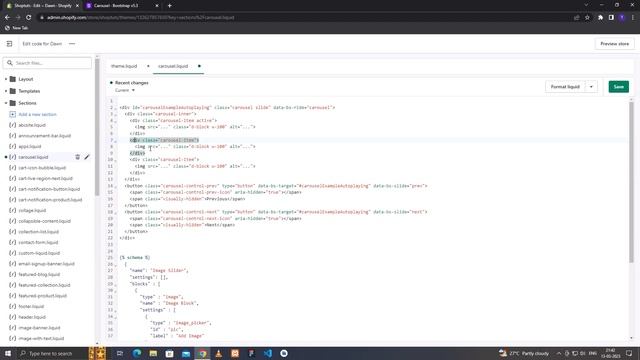Close the carousel.liquid editor tab using its dot
Image resolution: width=640 pixels, height=360 pixels.
[199, 66]
